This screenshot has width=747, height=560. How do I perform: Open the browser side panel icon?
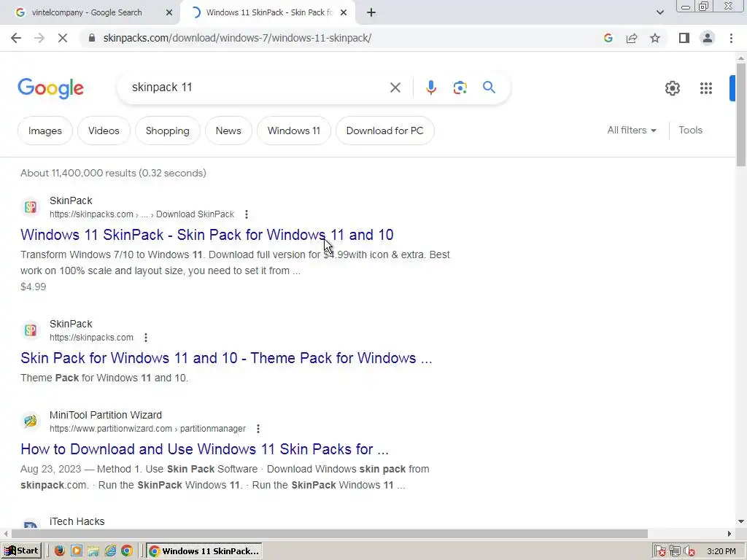pos(684,38)
